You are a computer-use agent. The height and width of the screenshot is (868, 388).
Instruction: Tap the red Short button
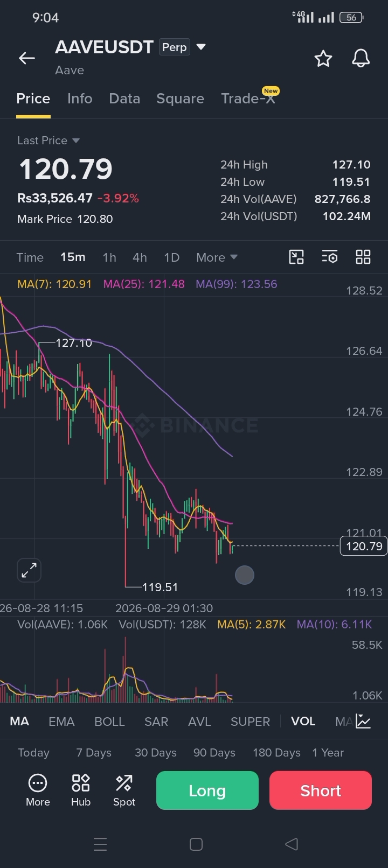coord(321,790)
